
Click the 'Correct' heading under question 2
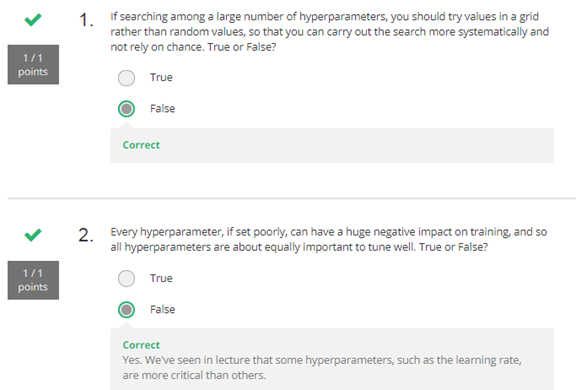141,345
